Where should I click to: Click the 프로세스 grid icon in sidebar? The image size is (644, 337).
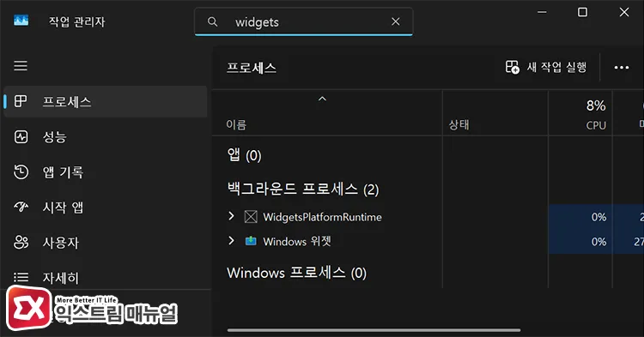point(21,101)
